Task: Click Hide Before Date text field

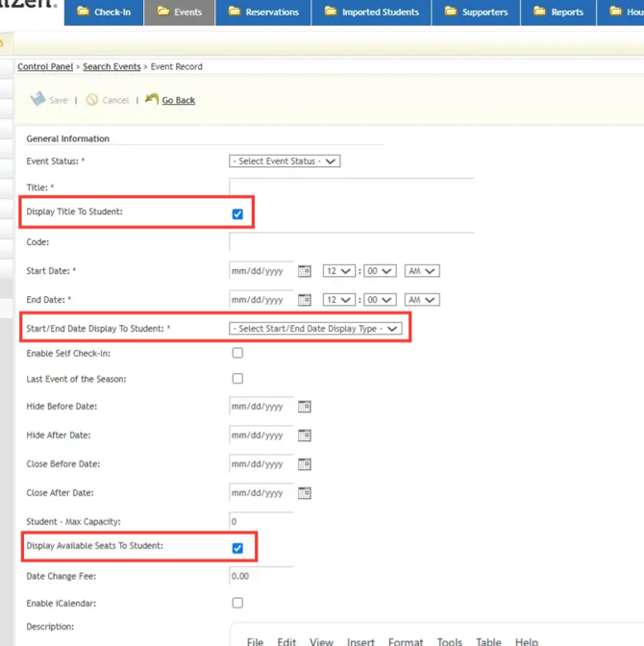Action: tap(261, 407)
